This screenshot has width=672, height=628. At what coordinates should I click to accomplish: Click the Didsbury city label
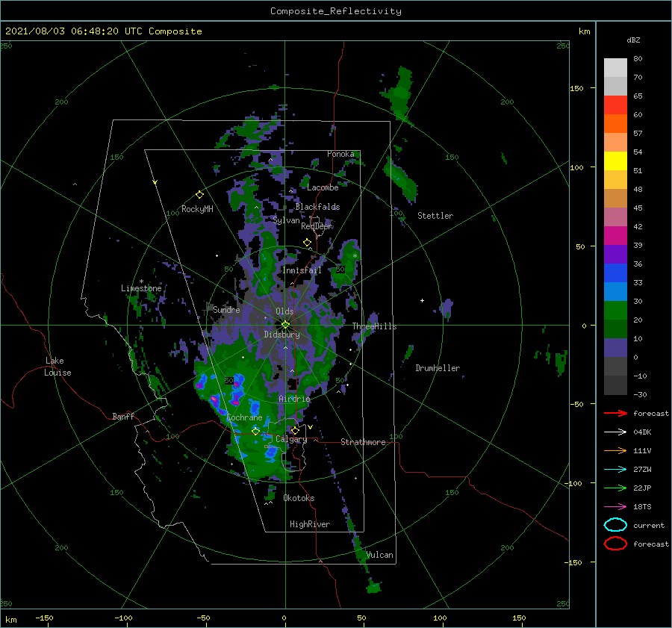pyautogui.click(x=281, y=335)
